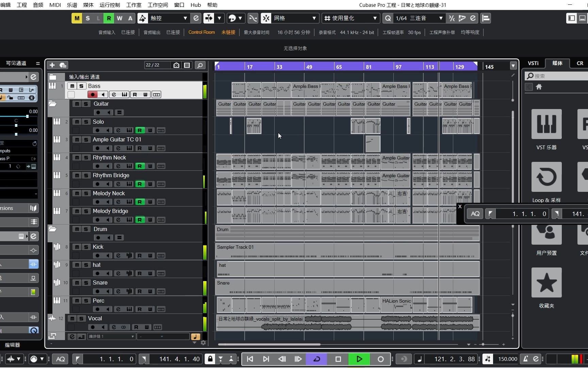Click the Add Track plus icon
The height and width of the screenshot is (368, 588).
pos(52,65)
